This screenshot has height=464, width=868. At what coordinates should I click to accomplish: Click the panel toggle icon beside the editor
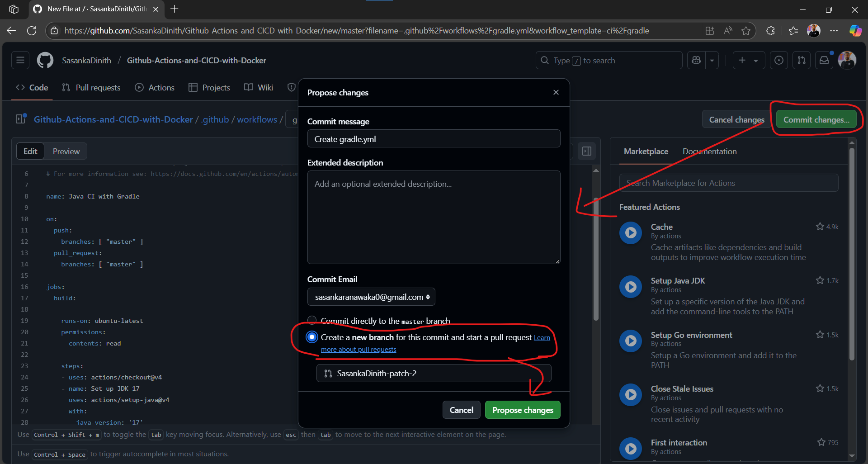587,151
